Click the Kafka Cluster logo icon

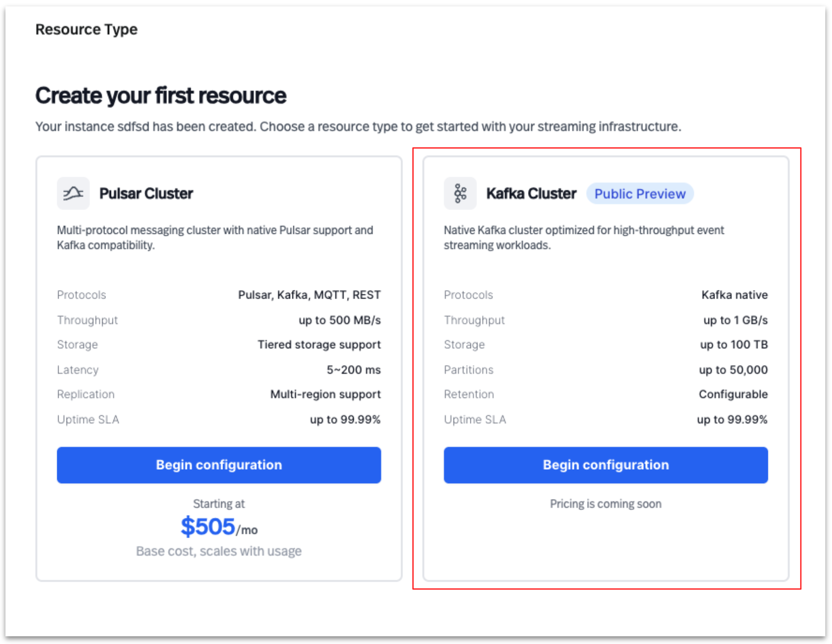460,193
